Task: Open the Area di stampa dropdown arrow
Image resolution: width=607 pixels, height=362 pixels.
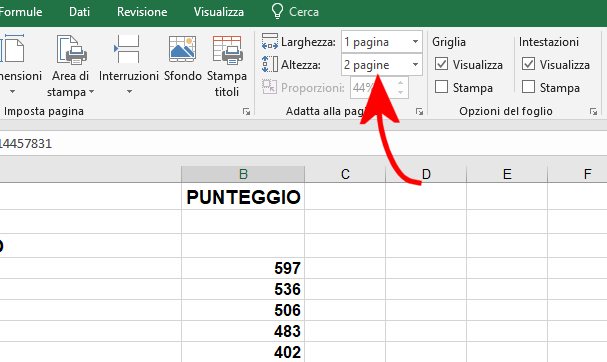Action: point(92,92)
